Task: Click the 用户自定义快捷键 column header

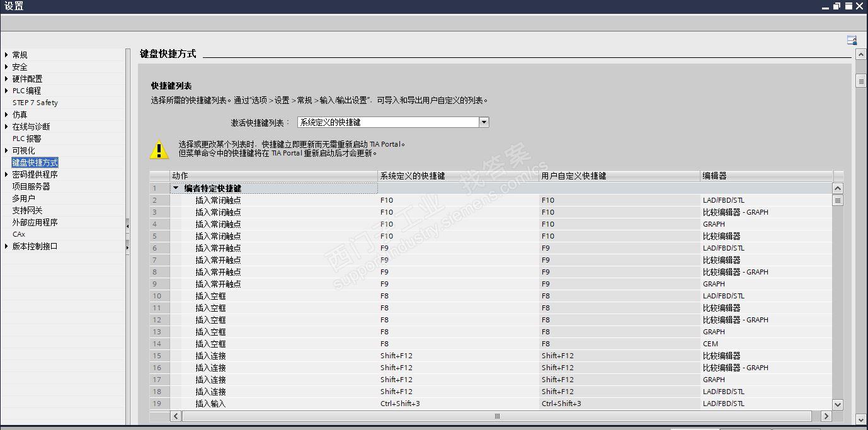Action: pyautogui.click(x=619, y=176)
